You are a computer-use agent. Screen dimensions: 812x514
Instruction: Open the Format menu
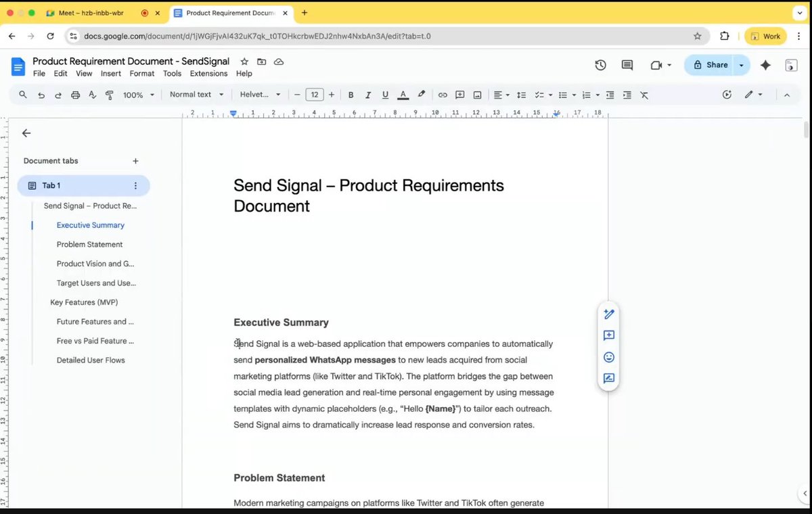pyautogui.click(x=142, y=74)
